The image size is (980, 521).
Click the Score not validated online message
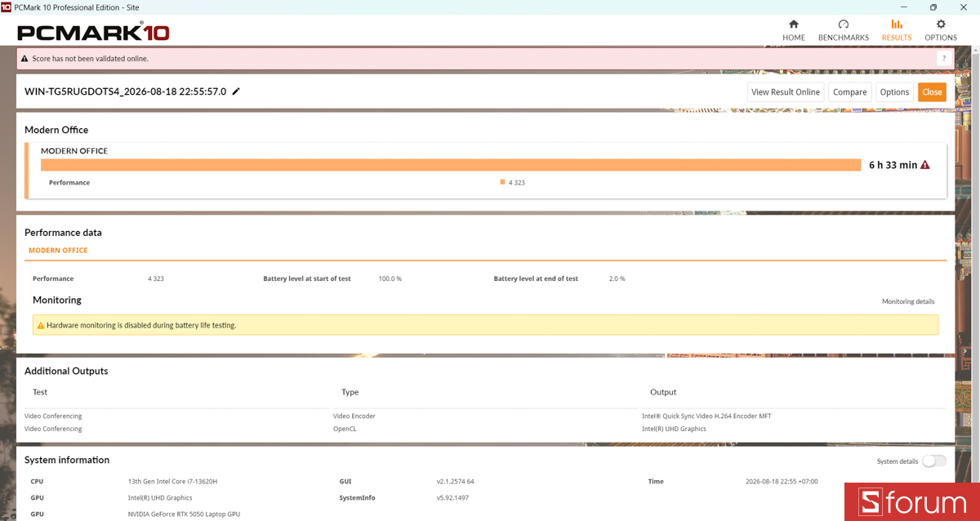coord(90,59)
